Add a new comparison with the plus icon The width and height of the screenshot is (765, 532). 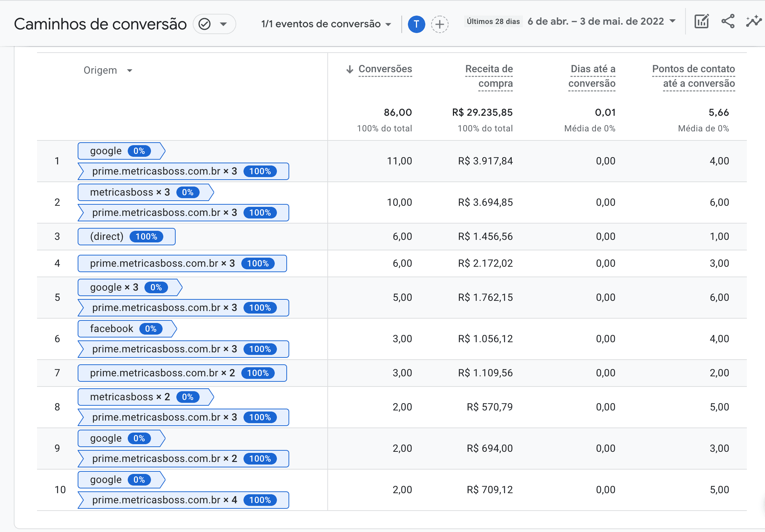440,25
